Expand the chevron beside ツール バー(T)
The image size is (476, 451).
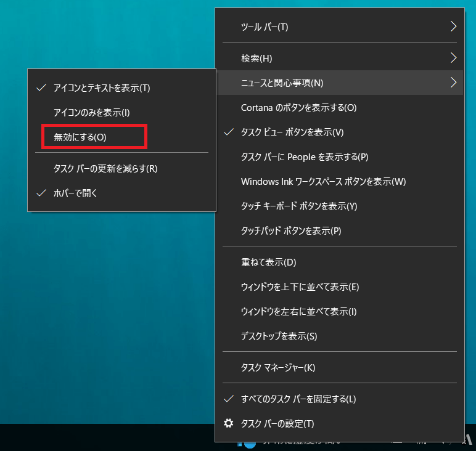click(x=453, y=26)
